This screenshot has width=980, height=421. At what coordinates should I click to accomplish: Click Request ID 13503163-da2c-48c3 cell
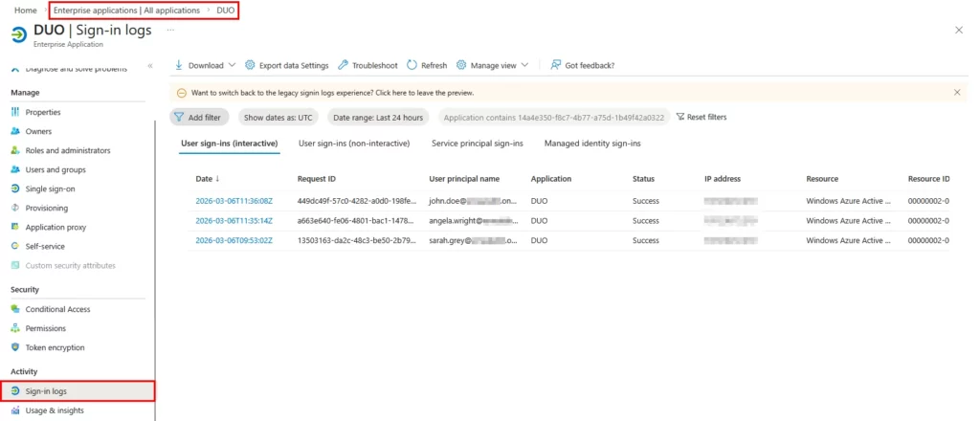(357, 240)
